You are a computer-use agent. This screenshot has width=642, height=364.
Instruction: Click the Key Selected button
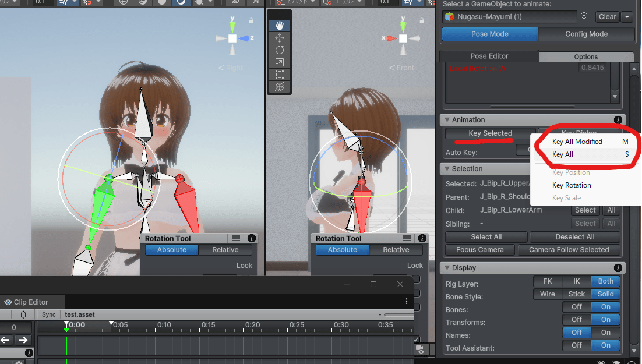pos(490,133)
